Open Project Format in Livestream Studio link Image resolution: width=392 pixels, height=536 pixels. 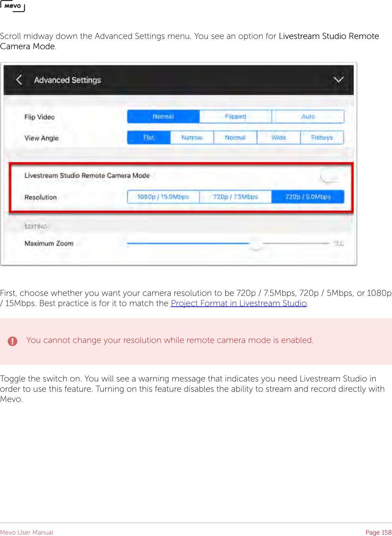pyautogui.click(x=239, y=303)
